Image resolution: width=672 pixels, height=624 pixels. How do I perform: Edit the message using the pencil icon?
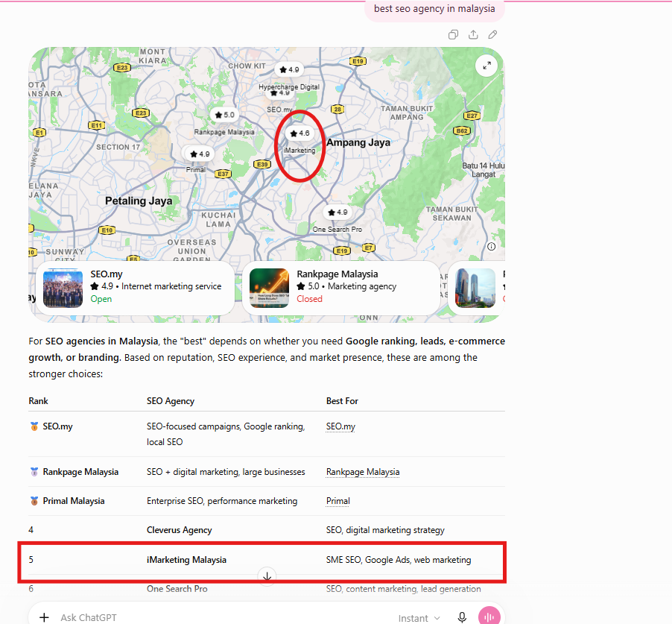click(493, 35)
